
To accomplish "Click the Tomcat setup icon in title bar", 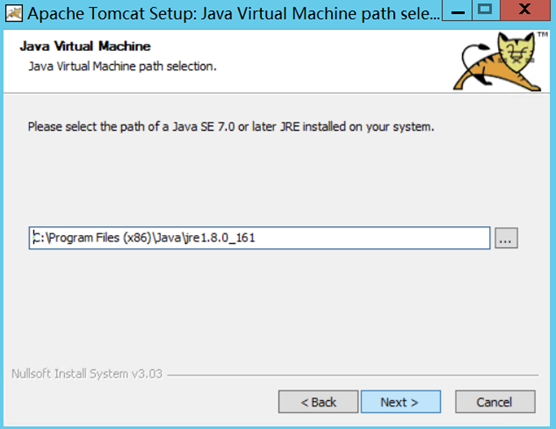I will [x=14, y=13].
